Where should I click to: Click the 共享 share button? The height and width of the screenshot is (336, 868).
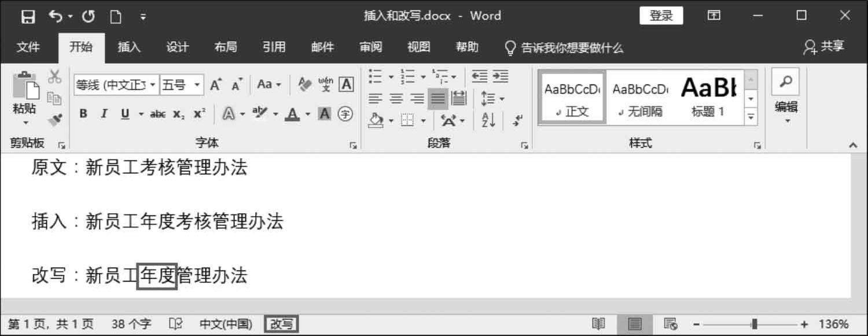pyautogui.click(x=824, y=47)
